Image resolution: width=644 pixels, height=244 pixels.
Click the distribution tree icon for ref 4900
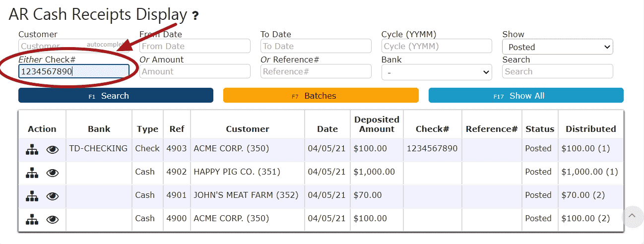tap(32, 220)
